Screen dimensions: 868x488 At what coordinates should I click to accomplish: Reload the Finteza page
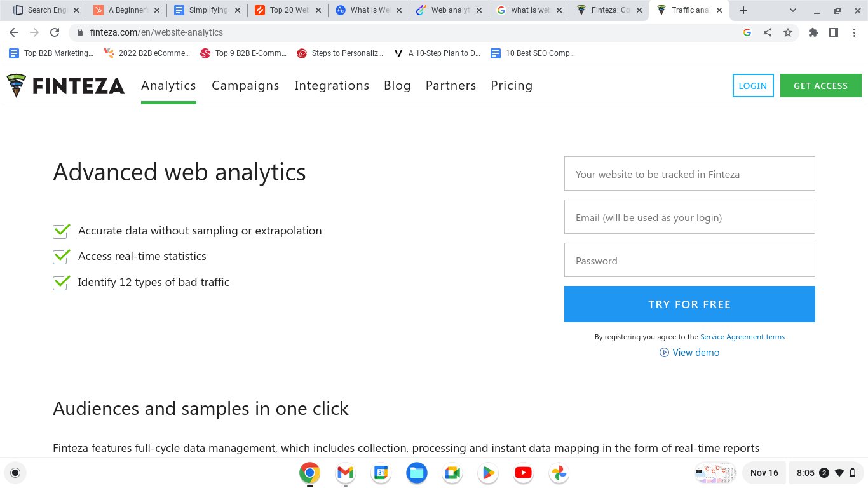click(54, 32)
